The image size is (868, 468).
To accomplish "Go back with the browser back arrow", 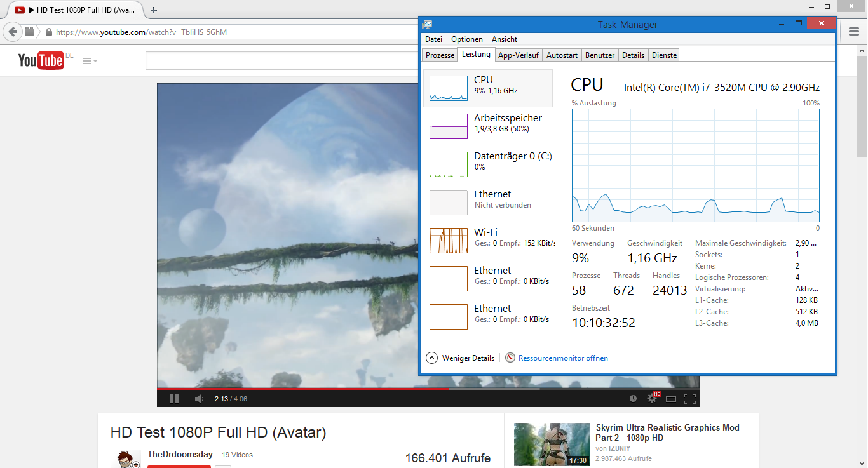I will coord(13,32).
